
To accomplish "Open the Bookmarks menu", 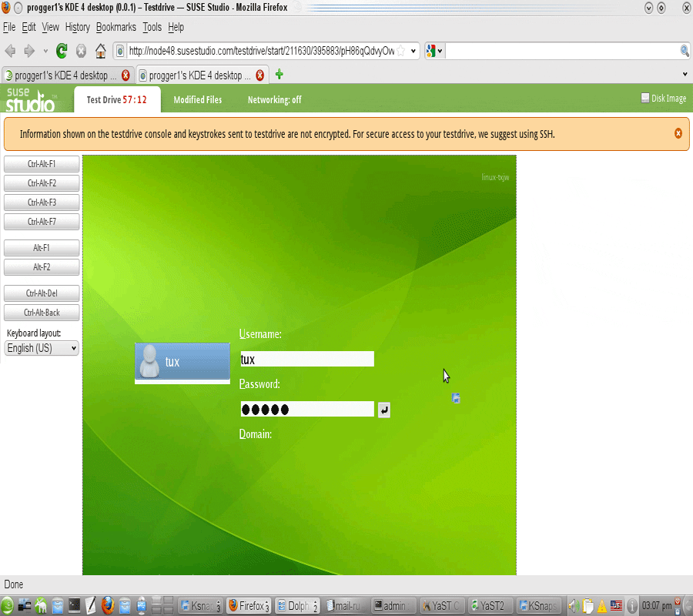I will pyautogui.click(x=116, y=28).
